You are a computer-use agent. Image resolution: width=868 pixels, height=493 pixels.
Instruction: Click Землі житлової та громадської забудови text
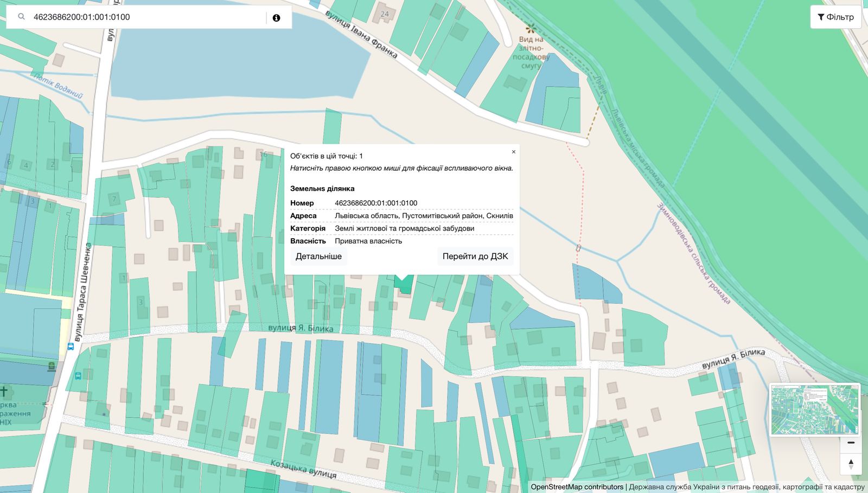click(x=404, y=228)
